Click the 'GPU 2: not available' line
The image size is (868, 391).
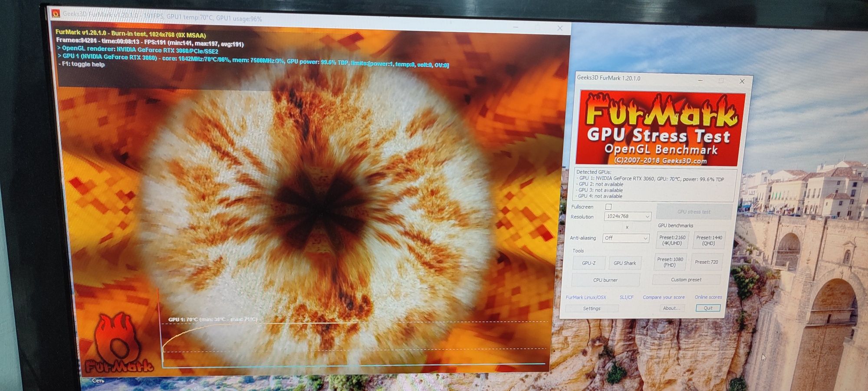[600, 184]
